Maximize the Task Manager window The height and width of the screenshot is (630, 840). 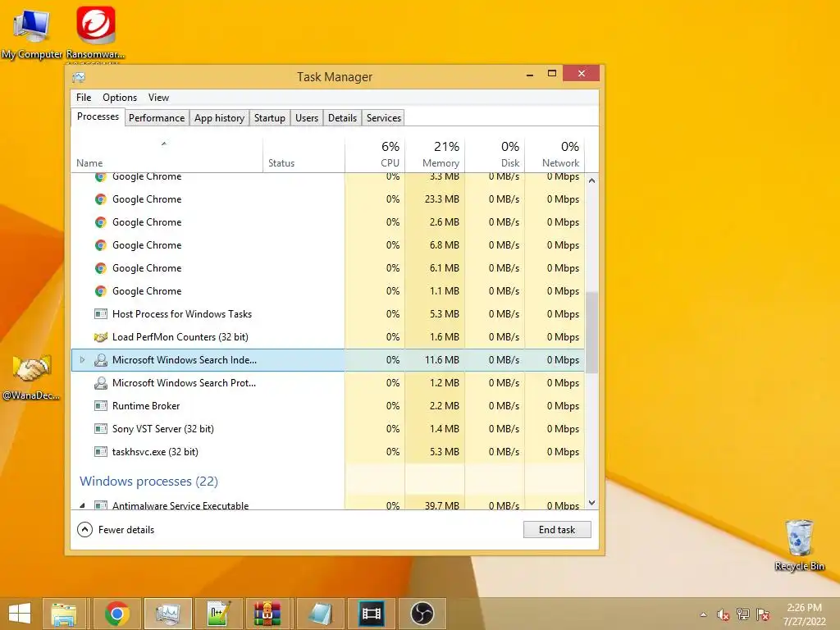[552, 73]
